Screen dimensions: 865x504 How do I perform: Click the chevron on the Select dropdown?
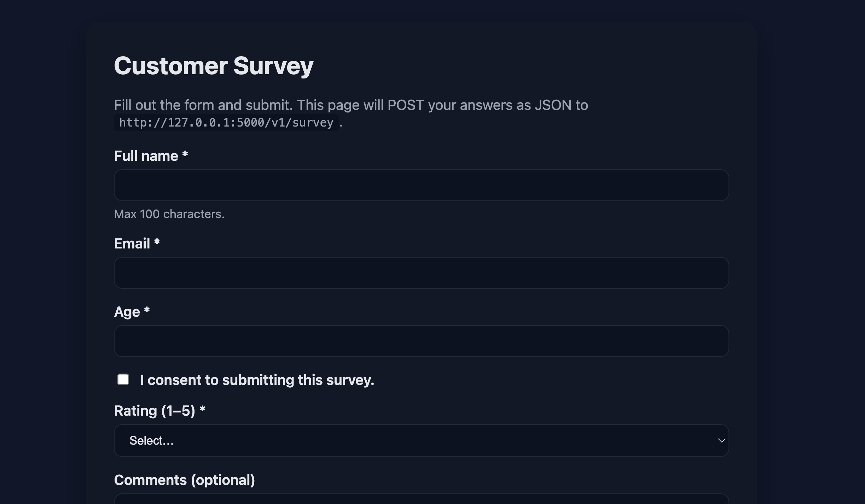tap(722, 440)
